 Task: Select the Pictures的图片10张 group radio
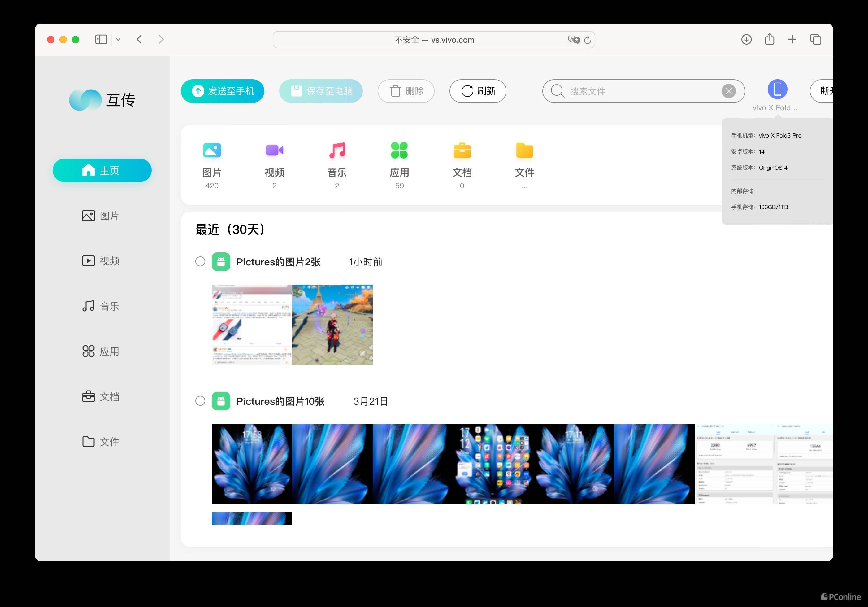[200, 401]
